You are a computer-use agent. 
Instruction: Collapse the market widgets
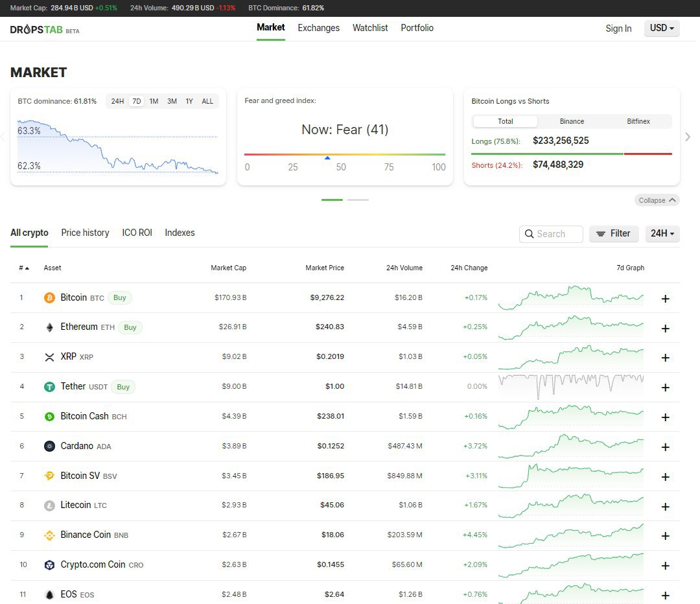click(657, 200)
